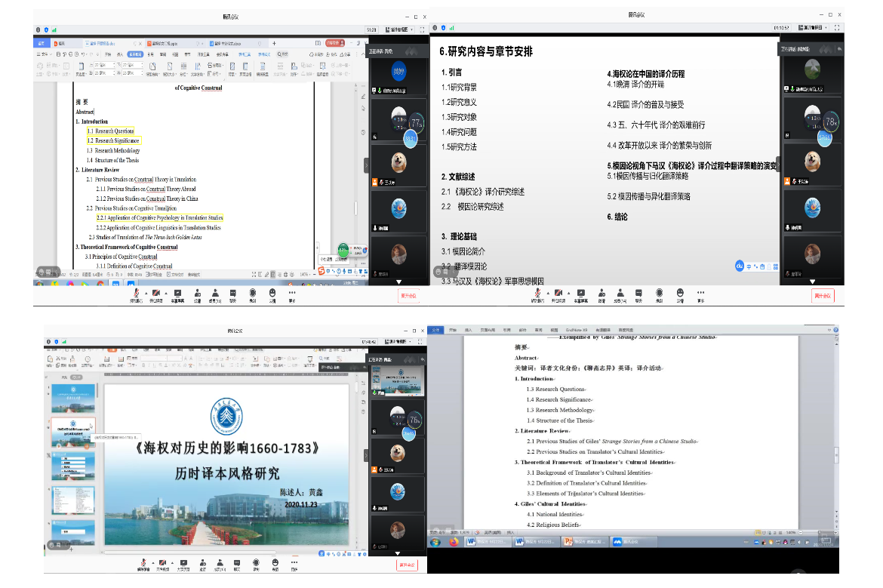
Task: Open view layout dropdown in bottom-left window
Action: (x=399, y=341)
